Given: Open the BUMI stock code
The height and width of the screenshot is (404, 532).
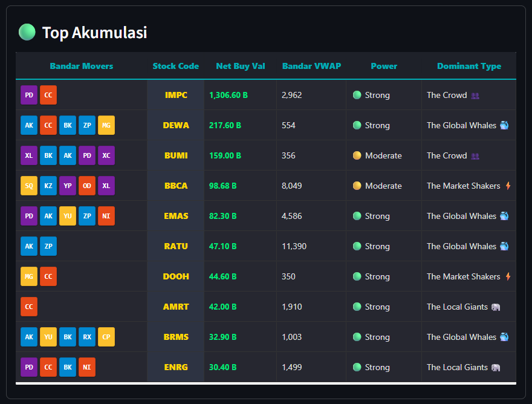Looking at the screenshot, I should (176, 155).
